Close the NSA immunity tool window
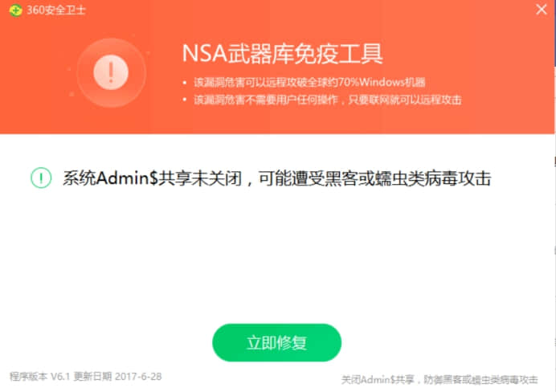This screenshot has width=556, height=392. [541, 9]
